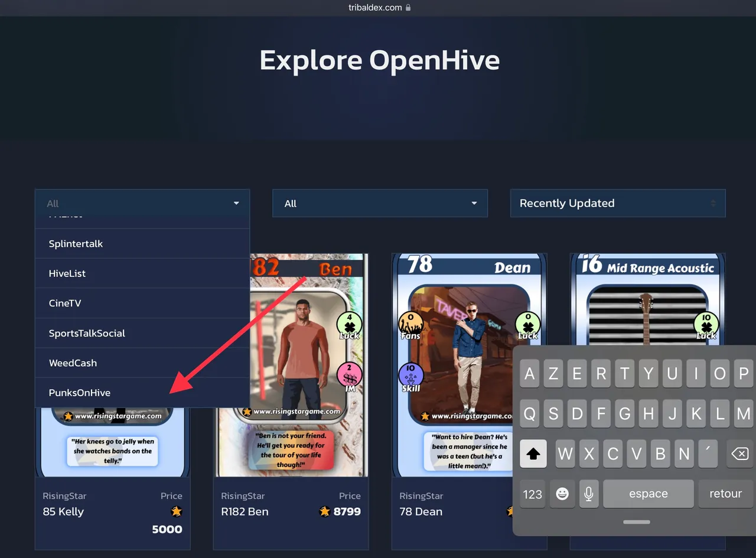Image resolution: width=756 pixels, height=558 pixels.
Task: Tap the Y key on keyboard
Action: tap(649, 374)
